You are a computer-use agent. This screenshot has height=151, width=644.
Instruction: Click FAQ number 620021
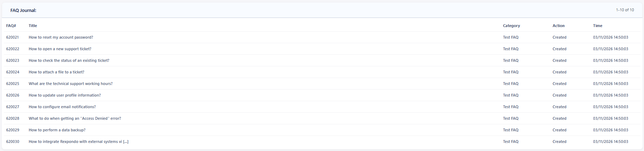[13, 37]
